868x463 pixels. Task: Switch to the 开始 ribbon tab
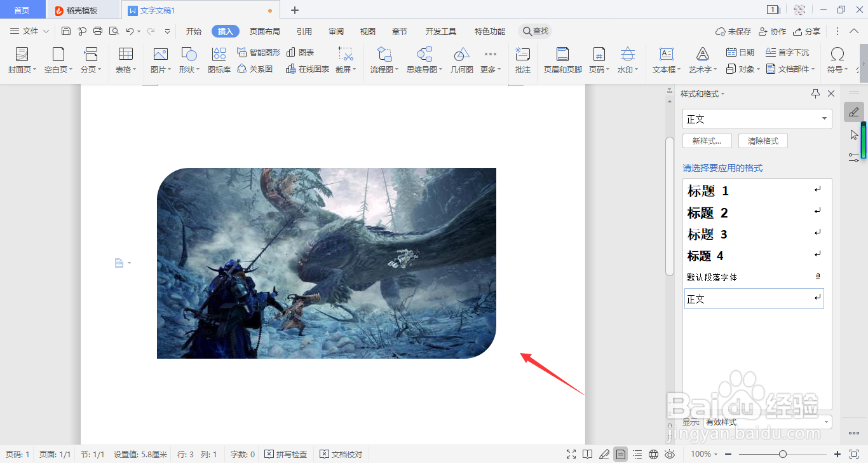click(194, 31)
